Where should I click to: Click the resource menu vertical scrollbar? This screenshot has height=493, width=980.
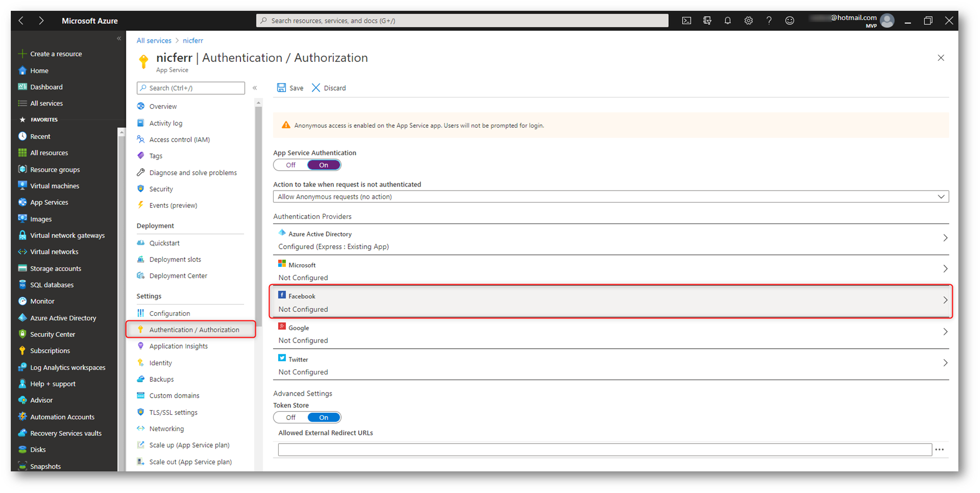pos(259,216)
